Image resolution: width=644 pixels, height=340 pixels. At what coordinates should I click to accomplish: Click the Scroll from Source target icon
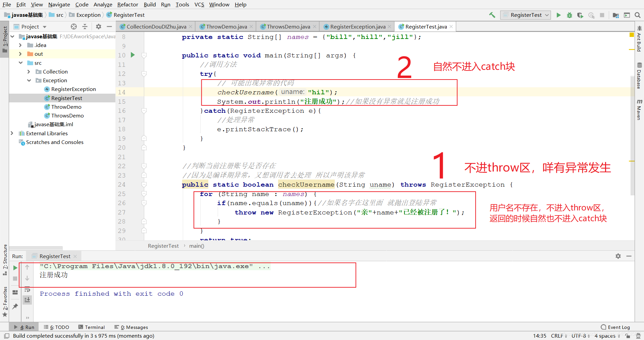[74, 27]
